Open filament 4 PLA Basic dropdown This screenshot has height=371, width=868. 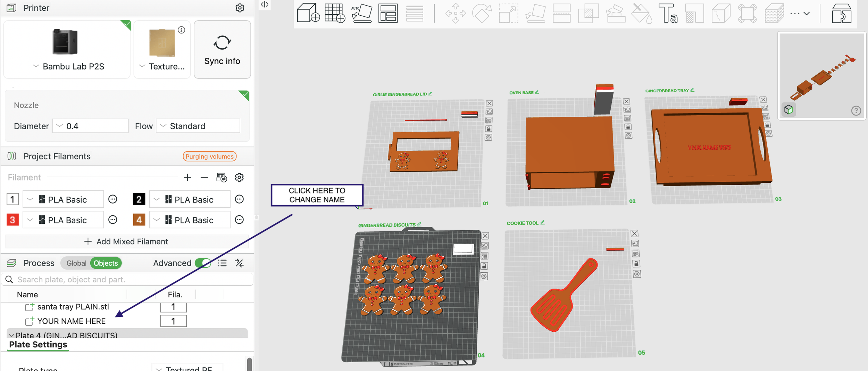(x=190, y=220)
